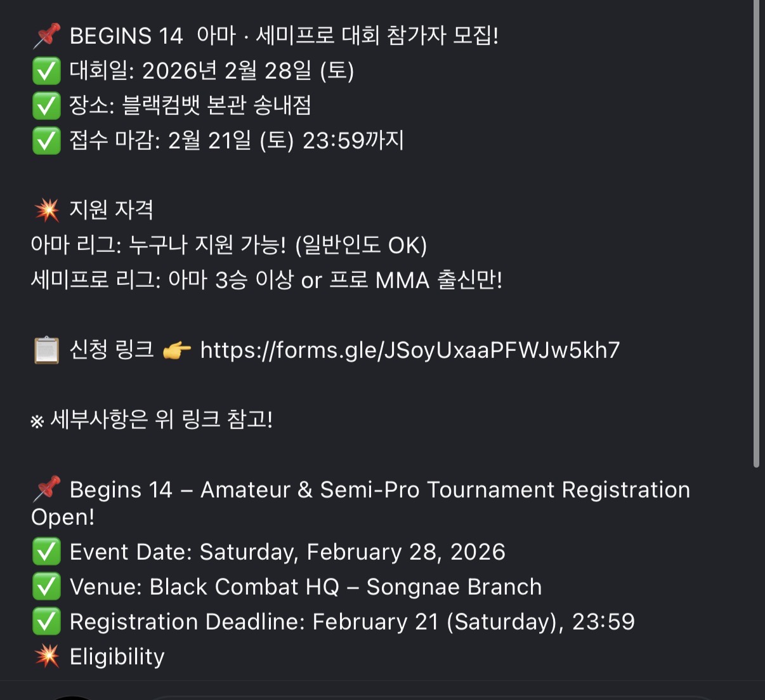
Task: Click the green checkmark next to 장소
Action: 46,106
